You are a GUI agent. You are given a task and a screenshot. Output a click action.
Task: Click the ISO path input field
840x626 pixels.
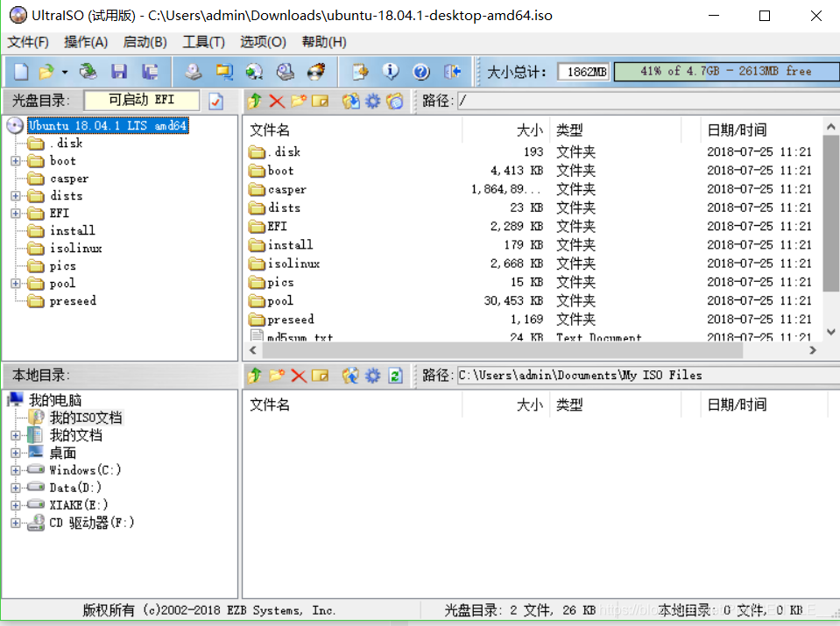click(x=648, y=101)
